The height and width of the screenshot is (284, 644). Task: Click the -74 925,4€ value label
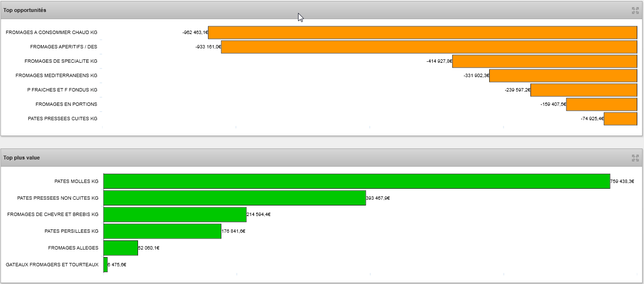pyautogui.click(x=592, y=119)
